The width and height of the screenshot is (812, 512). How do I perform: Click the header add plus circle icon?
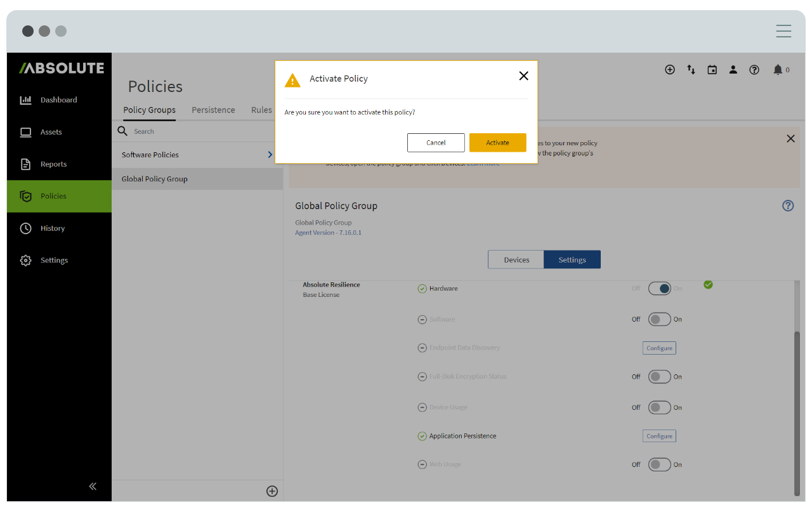[670, 70]
